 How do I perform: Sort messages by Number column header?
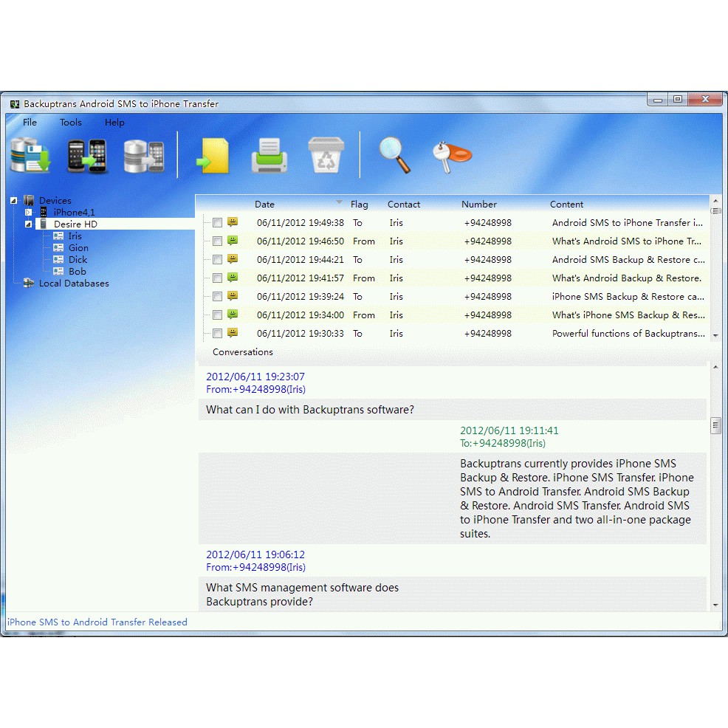[479, 205]
